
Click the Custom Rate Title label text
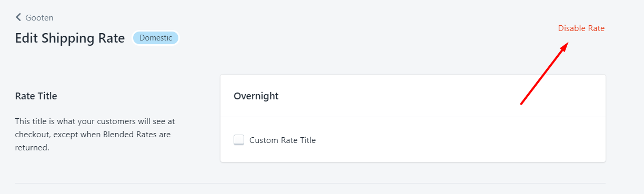[x=283, y=140]
